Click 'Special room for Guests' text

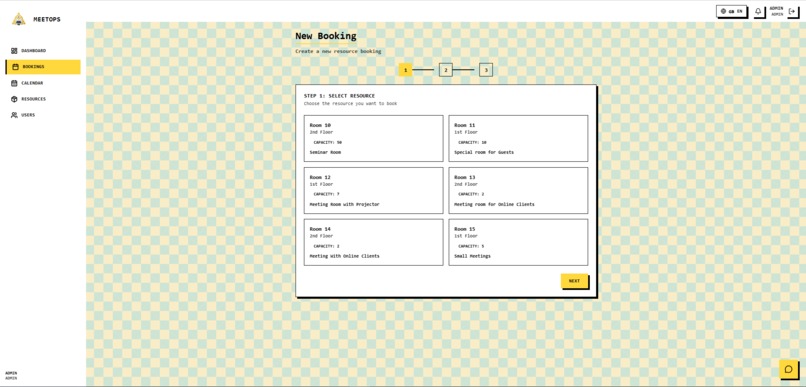pyautogui.click(x=484, y=153)
